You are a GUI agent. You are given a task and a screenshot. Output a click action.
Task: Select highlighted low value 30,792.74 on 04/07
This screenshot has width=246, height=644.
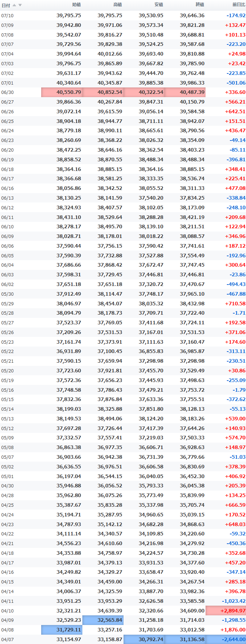tap(144, 639)
